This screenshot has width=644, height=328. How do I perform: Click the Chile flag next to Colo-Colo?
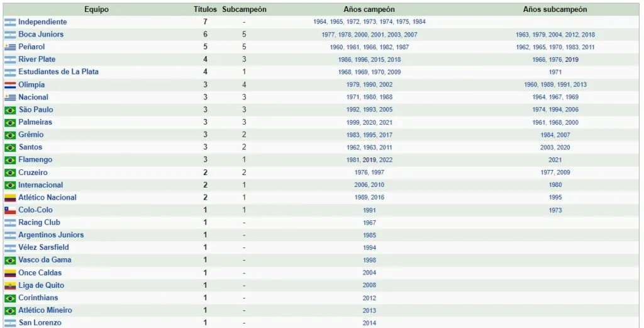click(10, 210)
